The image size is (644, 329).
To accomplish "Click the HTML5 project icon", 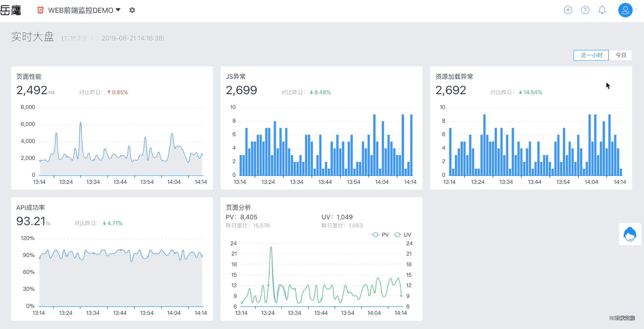I will click(x=41, y=10).
